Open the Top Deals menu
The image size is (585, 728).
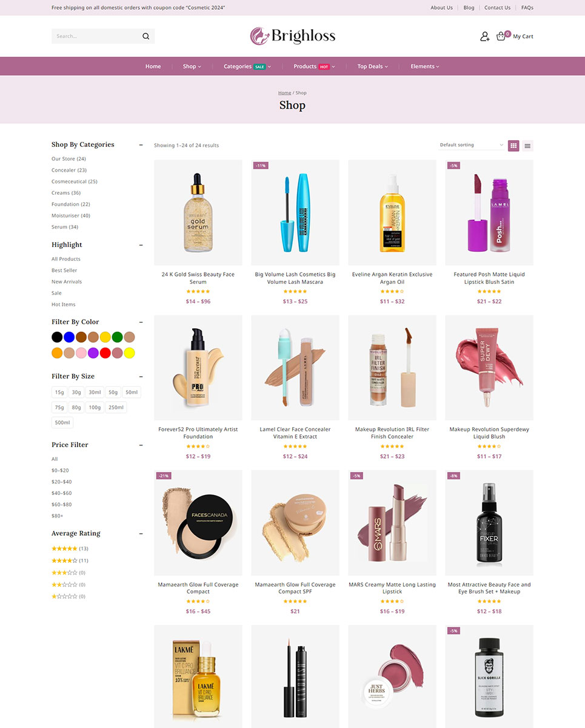coord(372,67)
